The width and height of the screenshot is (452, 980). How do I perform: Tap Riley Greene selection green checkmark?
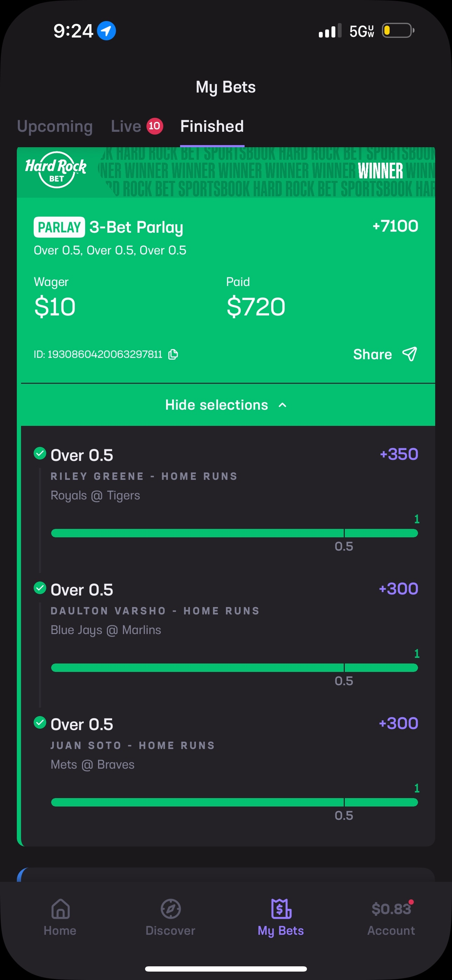tap(40, 453)
